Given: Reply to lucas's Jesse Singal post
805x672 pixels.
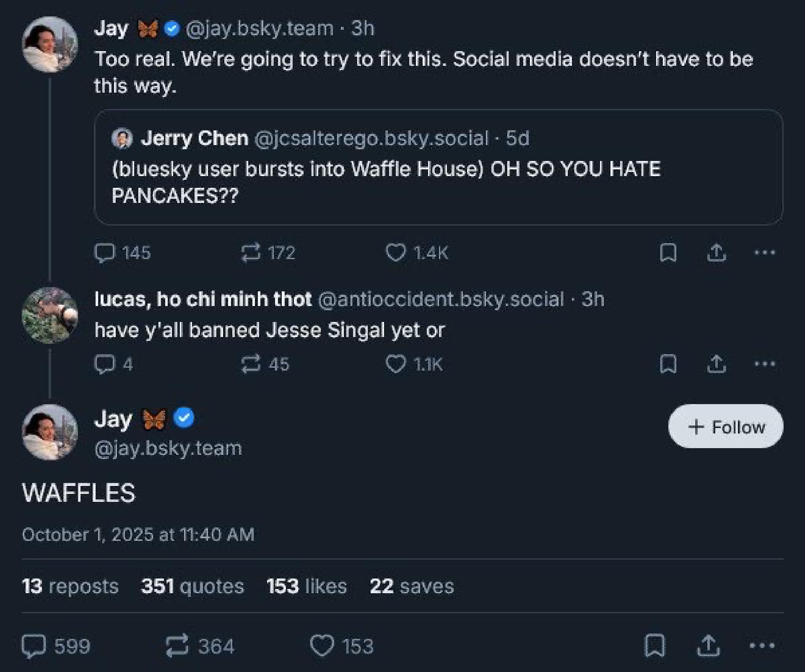Looking at the screenshot, I should coord(104,364).
